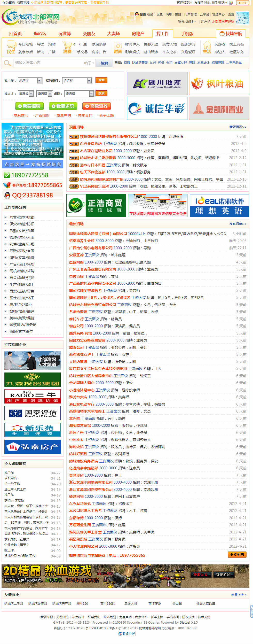This screenshot has height=644, width=253.
Task: Open 防城港二手网 friendly link
Action: point(14,604)
